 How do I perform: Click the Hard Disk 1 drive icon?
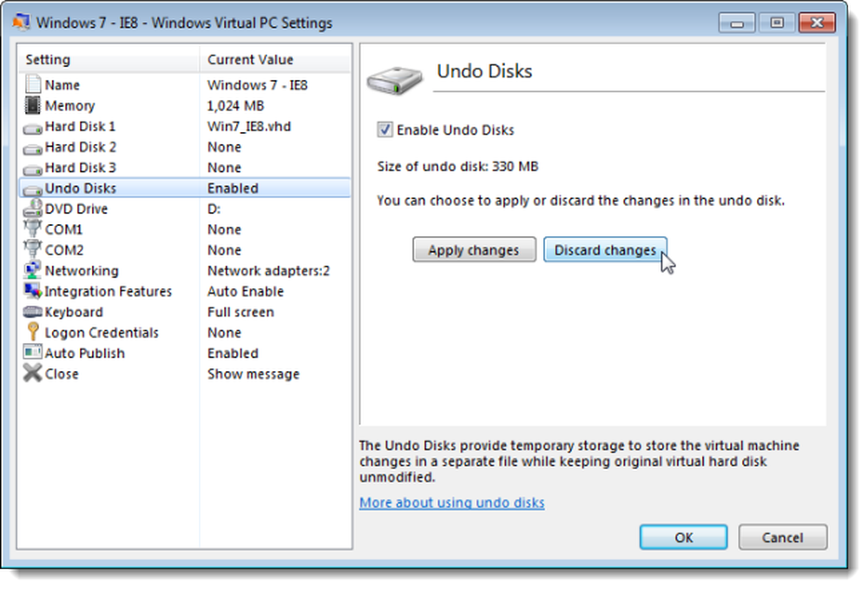click(x=33, y=129)
